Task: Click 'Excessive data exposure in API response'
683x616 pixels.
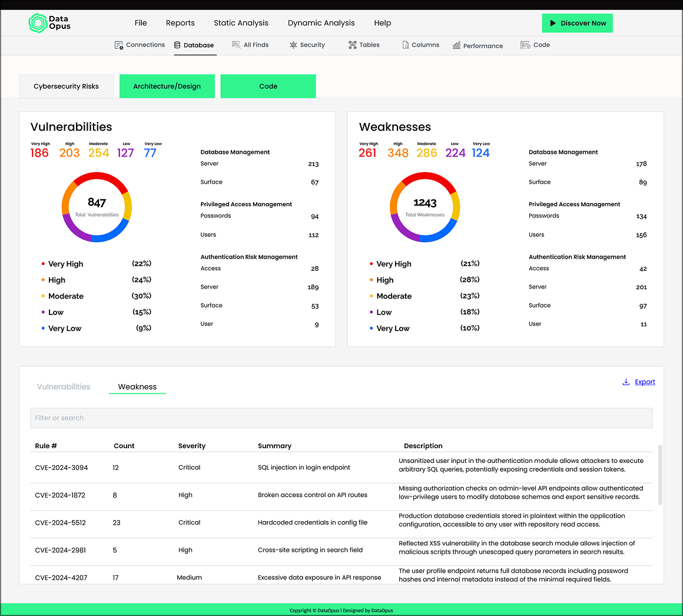Action: coord(319,577)
